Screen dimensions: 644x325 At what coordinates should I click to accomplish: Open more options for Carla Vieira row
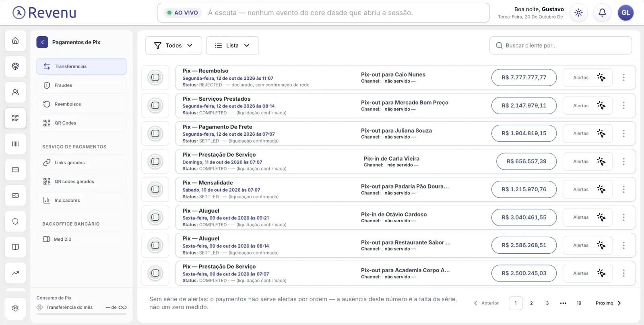click(x=623, y=161)
